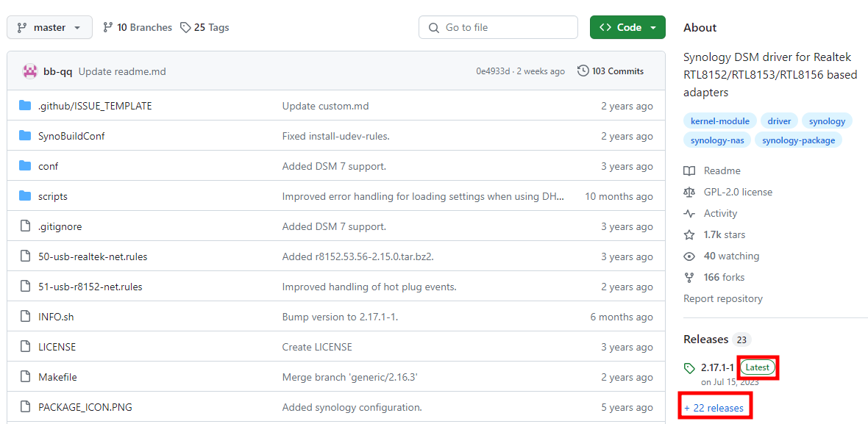
Task: Click the file icon for 51-usb-r8152-net.rules
Action: (x=25, y=287)
